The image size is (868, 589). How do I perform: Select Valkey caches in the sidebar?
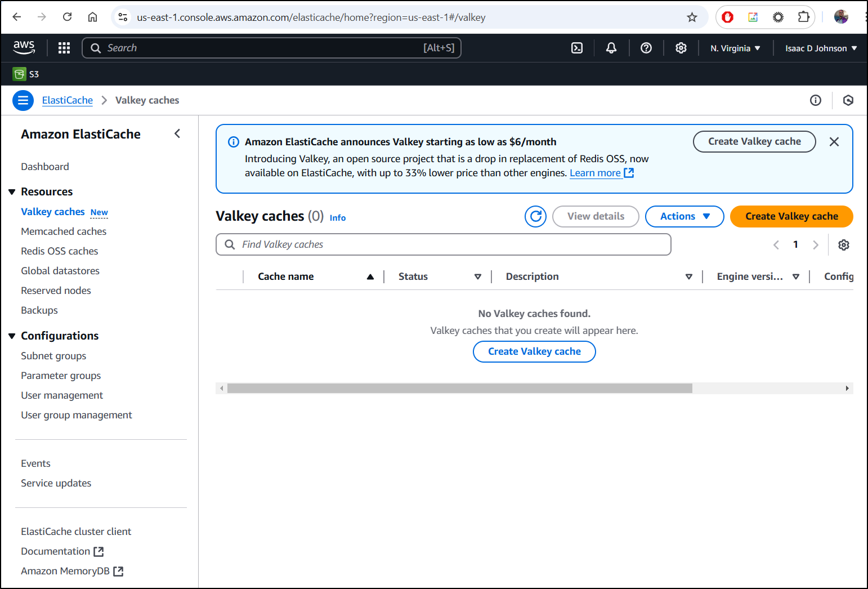click(x=53, y=212)
